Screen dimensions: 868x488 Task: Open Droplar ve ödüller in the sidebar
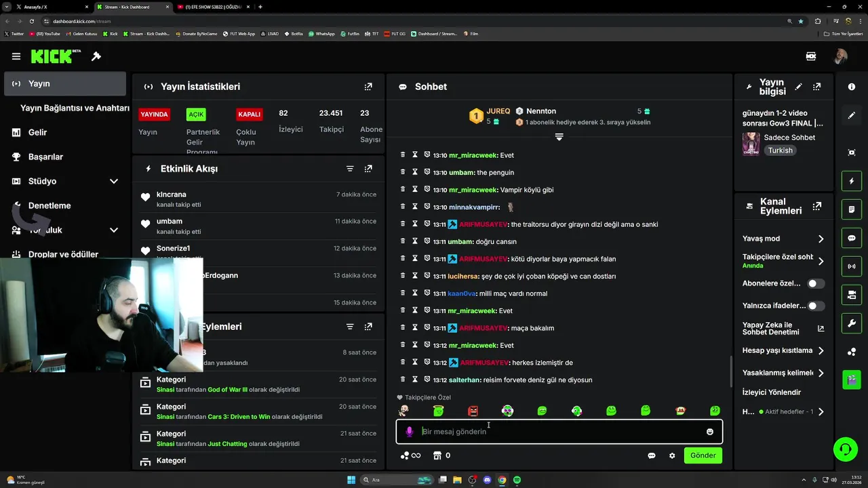coord(63,254)
